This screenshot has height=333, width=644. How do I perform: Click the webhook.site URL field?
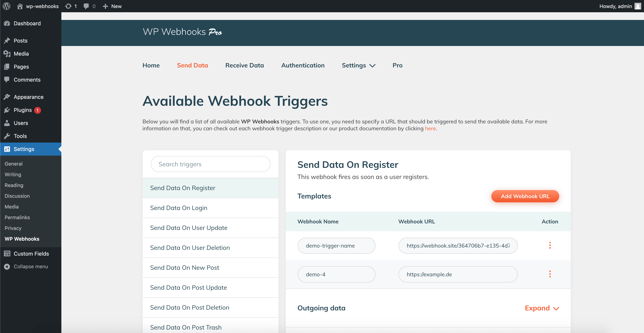[458, 246]
